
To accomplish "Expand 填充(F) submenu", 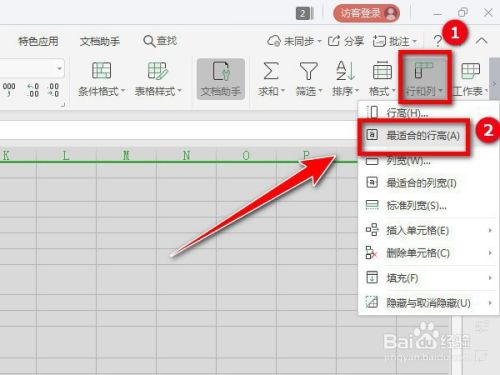I will pyautogui.click(x=428, y=278).
